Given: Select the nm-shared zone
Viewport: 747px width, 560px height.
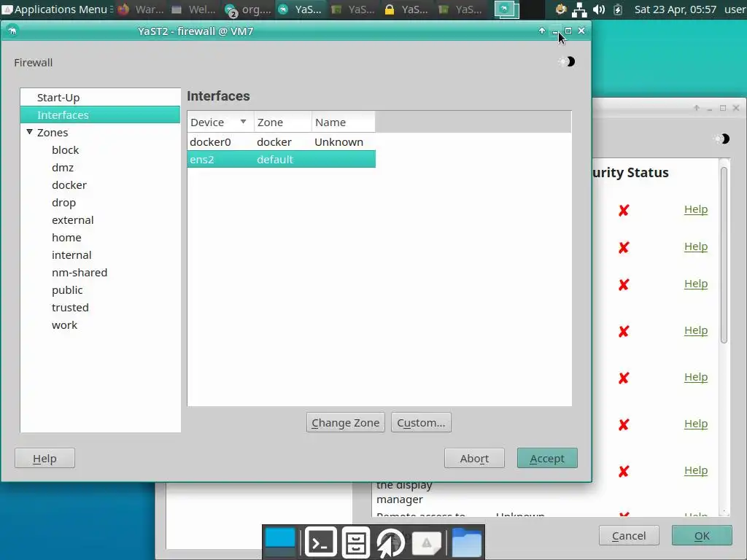Looking at the screenshot, I should [80, 273].
